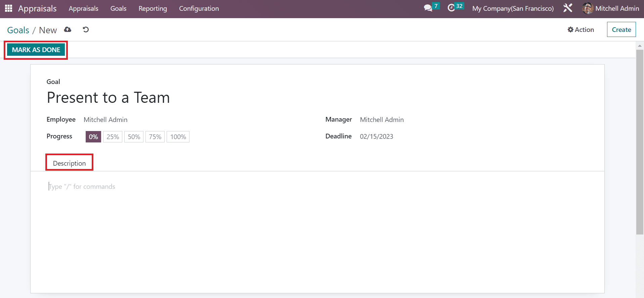Open the activities clock icon
644x298 pixels.
point(451,8)
